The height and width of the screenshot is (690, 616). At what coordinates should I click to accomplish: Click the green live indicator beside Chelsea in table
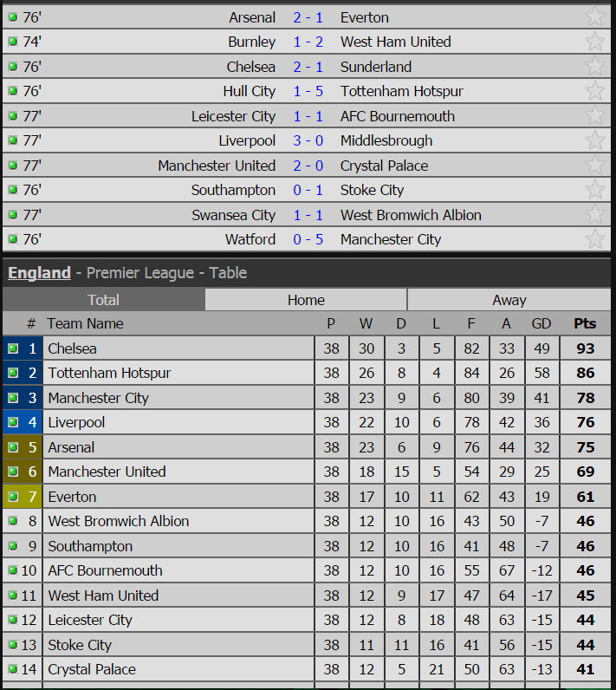click(13, 348)
